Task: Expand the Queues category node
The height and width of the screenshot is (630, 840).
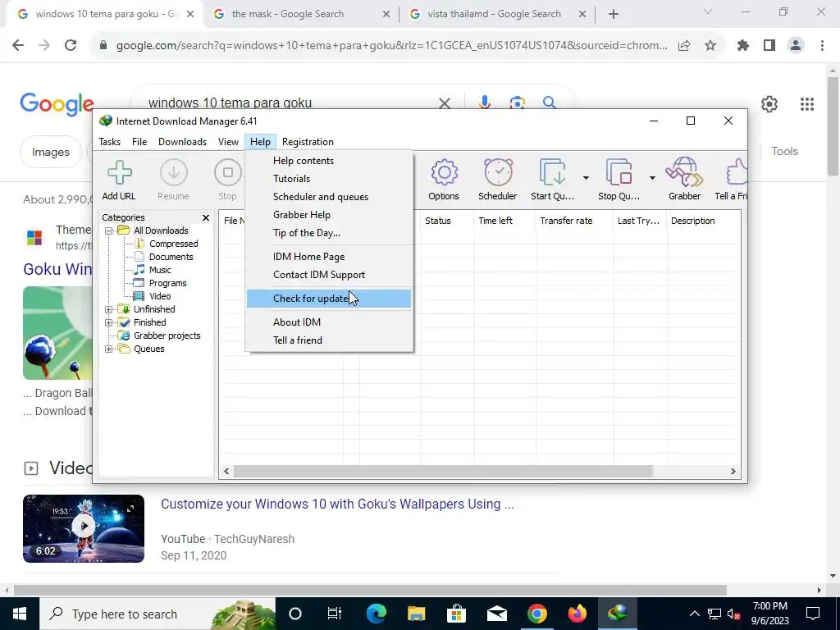Action: point(109,349)
